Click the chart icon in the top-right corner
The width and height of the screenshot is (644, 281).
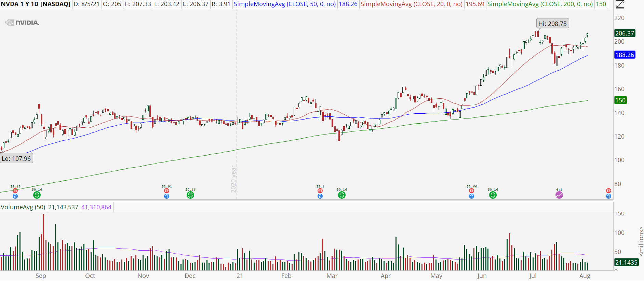pyautogui.click(x=620, y=4)
